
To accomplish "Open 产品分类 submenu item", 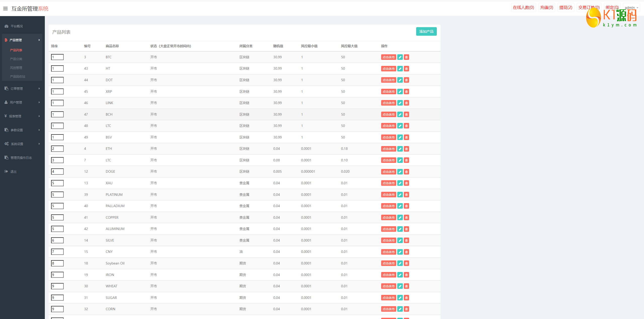I will (16, 59).
